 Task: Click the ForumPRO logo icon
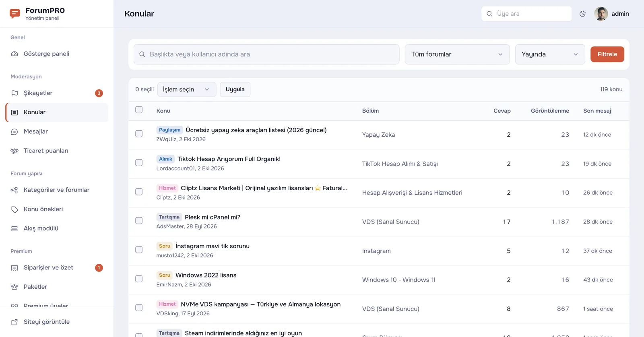pos(15,14)
